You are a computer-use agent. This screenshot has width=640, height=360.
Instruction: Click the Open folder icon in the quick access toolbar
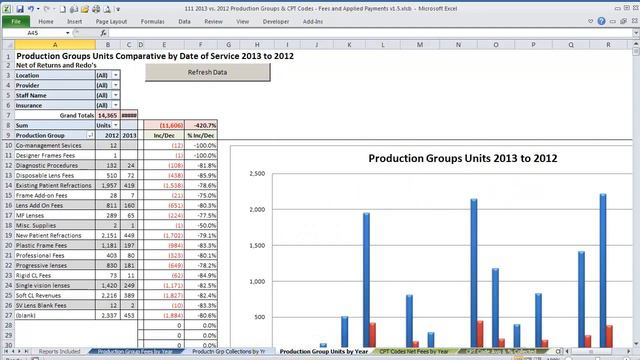(84, 9)
